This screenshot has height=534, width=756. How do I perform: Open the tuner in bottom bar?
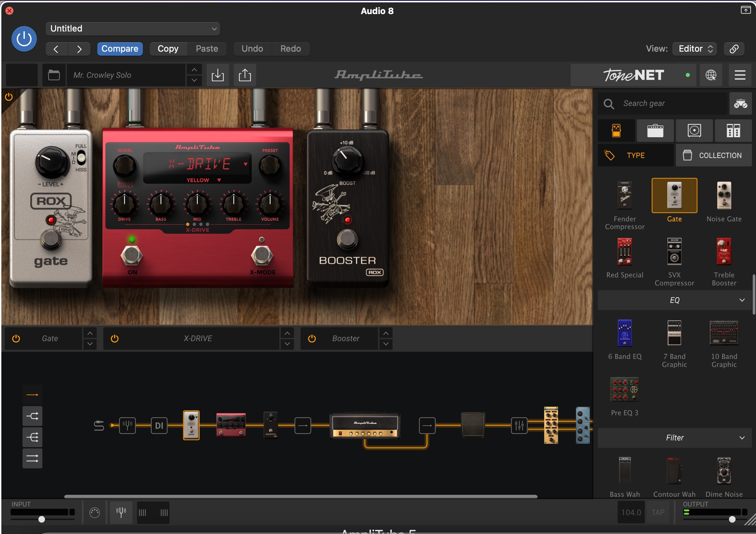pos(121,512)
